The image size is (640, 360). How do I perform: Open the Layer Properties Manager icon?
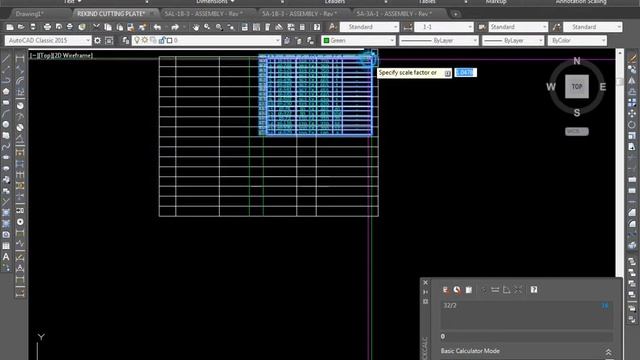(125, 40)
